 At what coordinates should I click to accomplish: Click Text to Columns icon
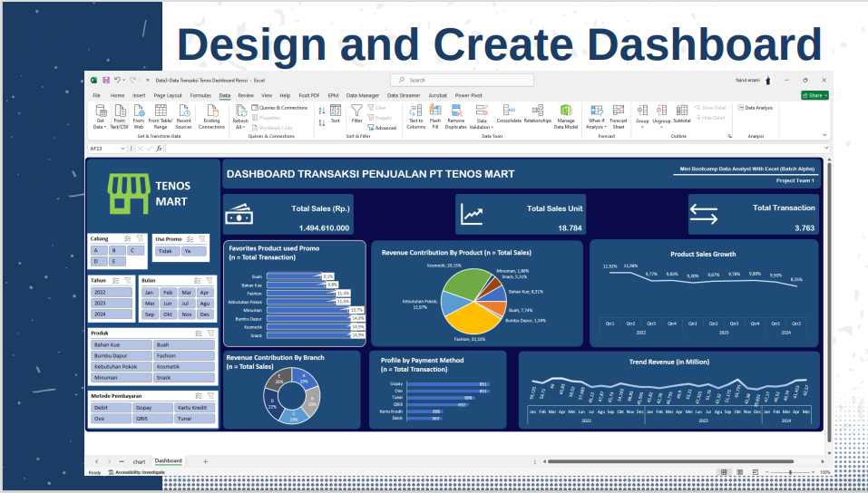click(415, 117)
